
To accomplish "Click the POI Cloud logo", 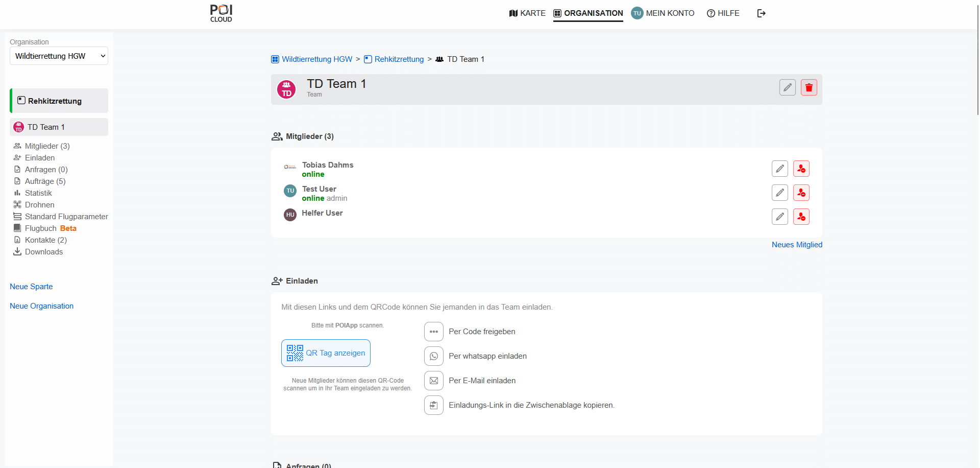I will (221, 13).
